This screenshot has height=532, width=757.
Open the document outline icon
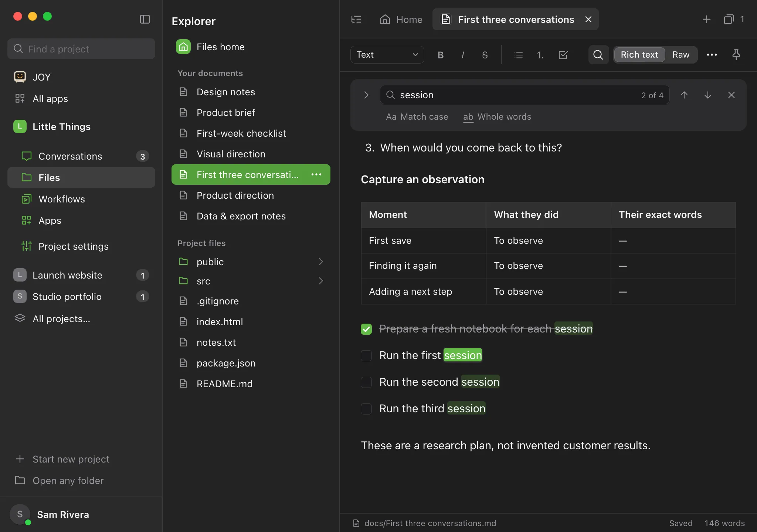pyautogui.click(x=356, y=19)
